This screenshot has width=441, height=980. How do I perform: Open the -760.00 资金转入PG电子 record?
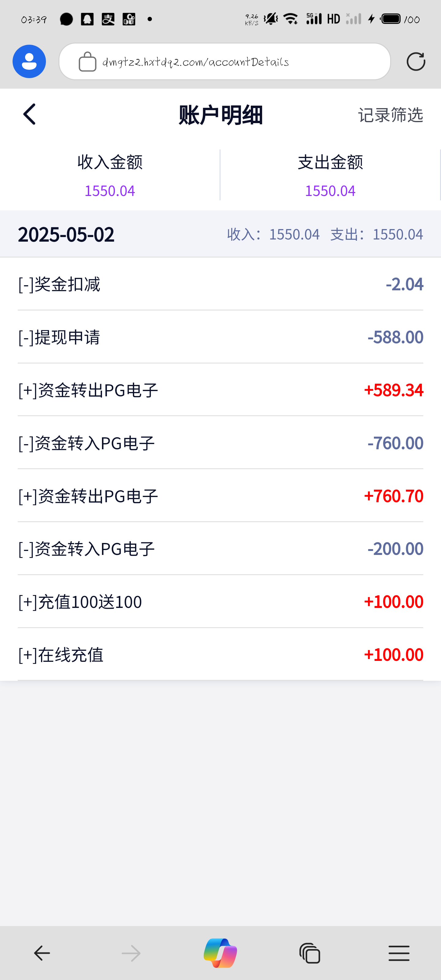click(220, 443)
